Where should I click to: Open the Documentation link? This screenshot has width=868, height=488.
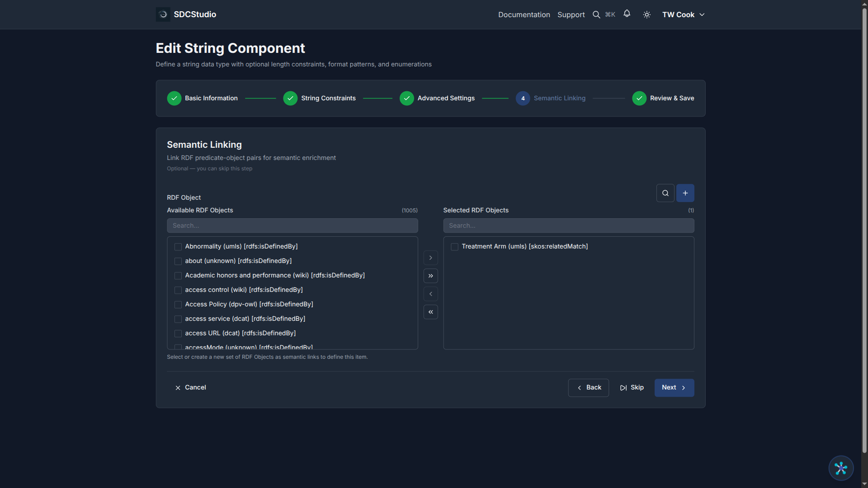pos(524,15)
